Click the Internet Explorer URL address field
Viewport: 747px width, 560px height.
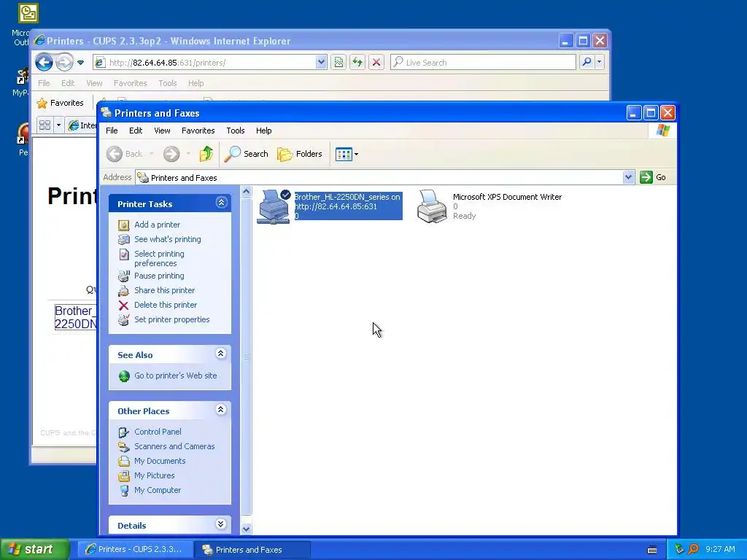click(x=205, y=63)
